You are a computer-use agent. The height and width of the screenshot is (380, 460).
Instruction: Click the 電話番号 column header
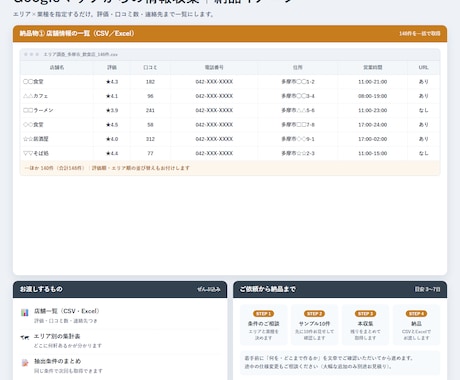(x=214, y=67)
